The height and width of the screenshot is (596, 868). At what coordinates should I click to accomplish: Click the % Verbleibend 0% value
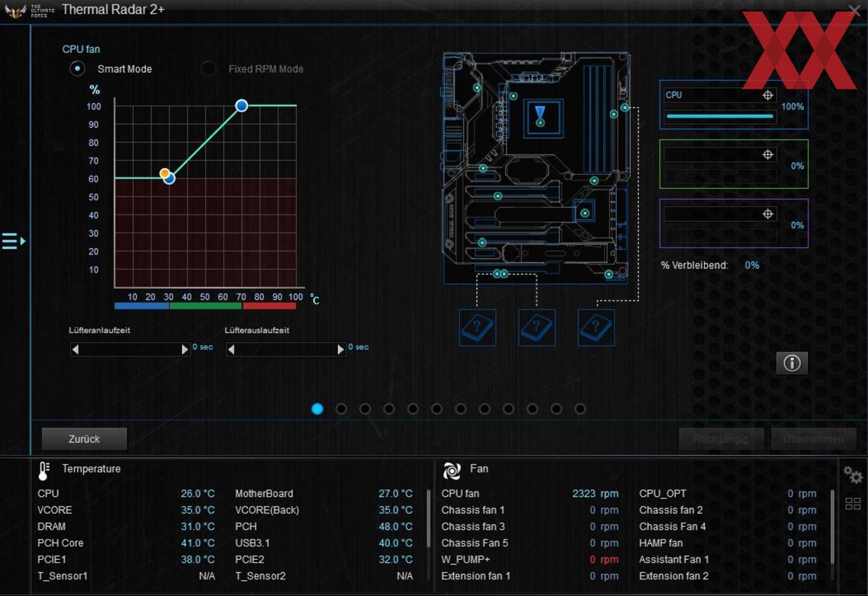pos(752,265)
